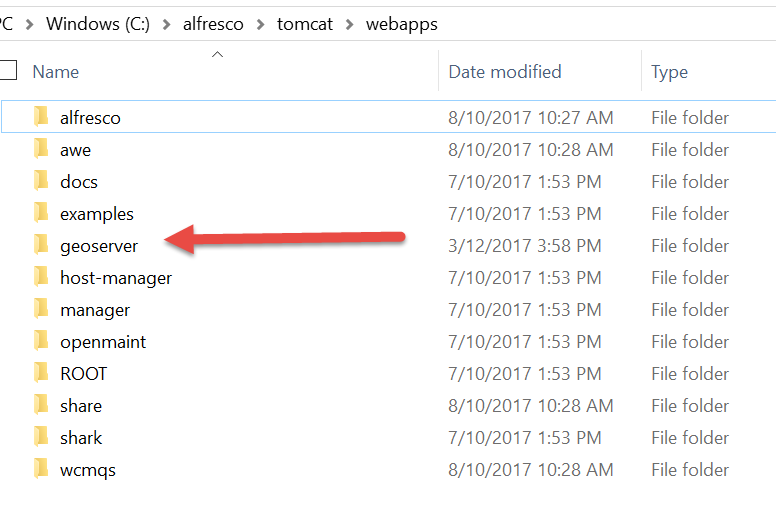Click the wcmqs folder icon
776x521 pixels.
click(41, 469)
